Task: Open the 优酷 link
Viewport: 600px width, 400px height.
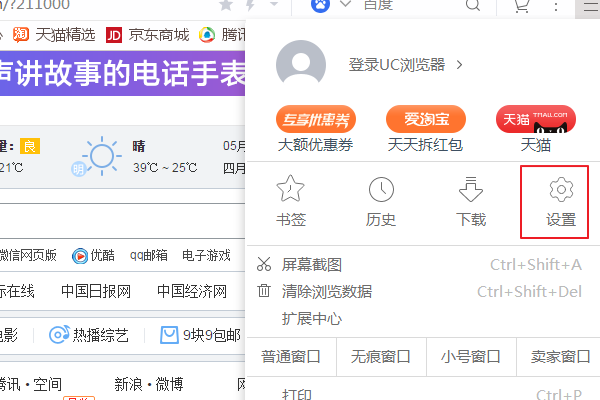Action: coord(102,255)
